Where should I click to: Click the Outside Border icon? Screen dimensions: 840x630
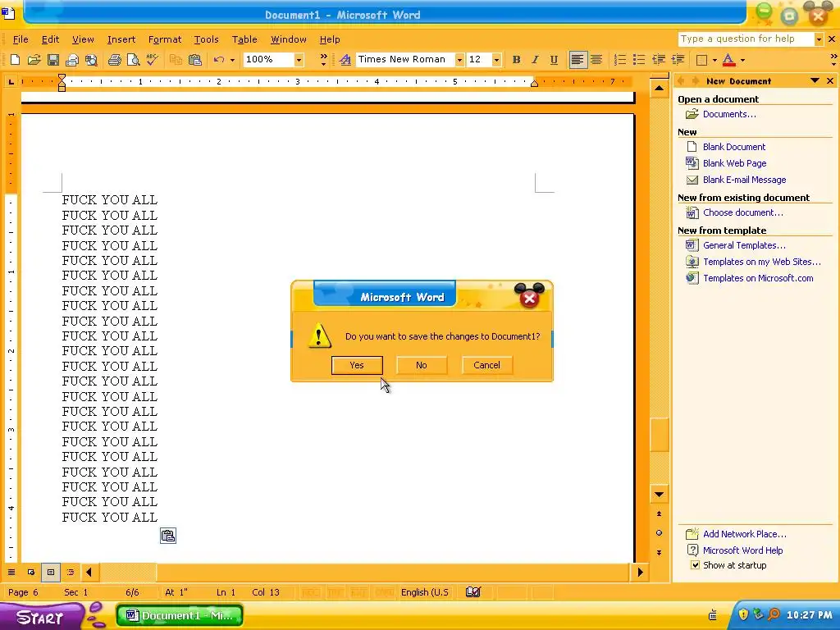[x=701, y=59]
